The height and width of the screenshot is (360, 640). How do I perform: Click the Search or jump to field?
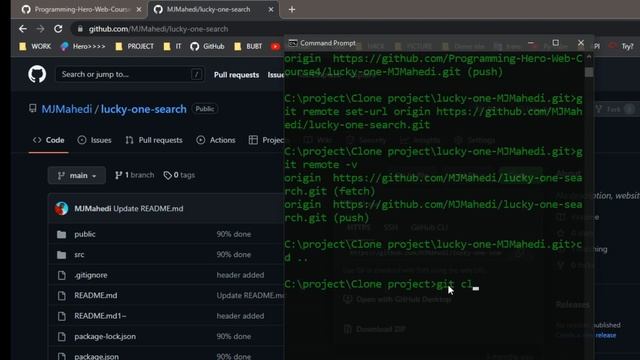130,74
